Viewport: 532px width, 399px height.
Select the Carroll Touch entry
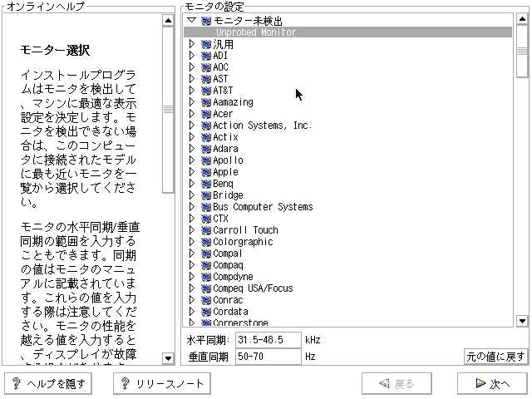tap(246, 230)
